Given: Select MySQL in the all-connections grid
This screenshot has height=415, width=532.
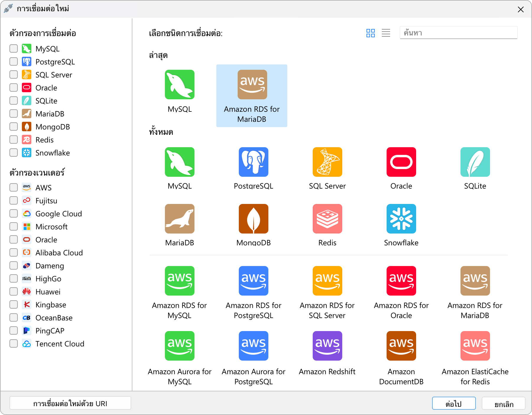Looking at the screenshot, I should pyautogui.click(x=180, y=162).
